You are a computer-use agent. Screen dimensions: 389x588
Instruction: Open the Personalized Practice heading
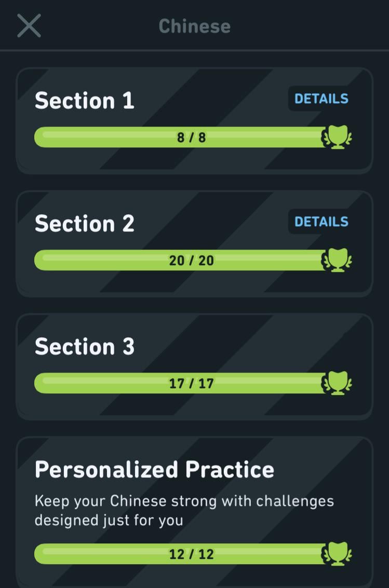click(x=154, y=470)
